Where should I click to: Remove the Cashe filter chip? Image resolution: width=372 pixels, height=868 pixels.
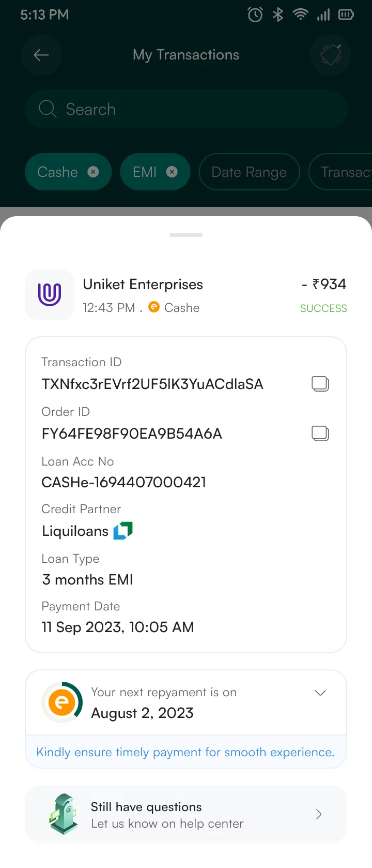(x=93, y=172)
